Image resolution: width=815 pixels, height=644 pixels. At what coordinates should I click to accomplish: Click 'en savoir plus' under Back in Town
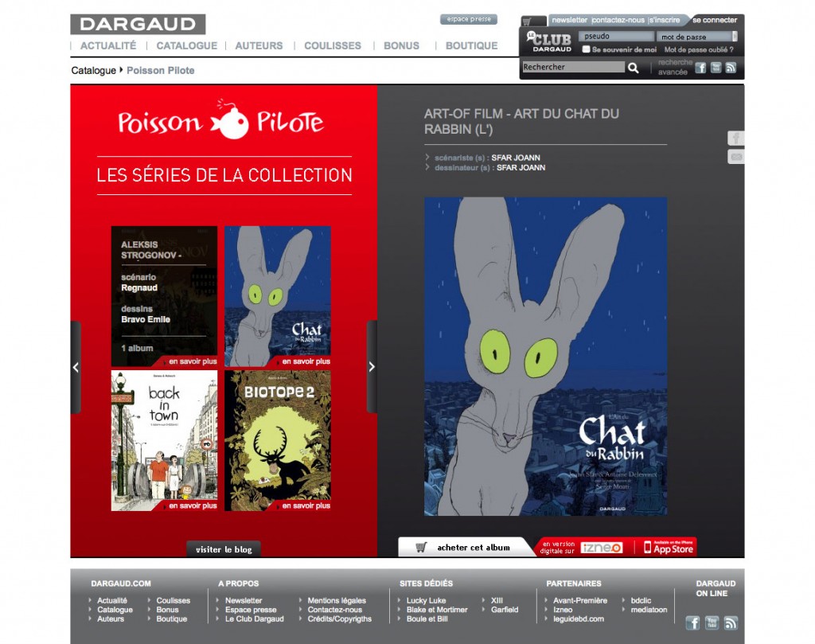tap(193, 505)
